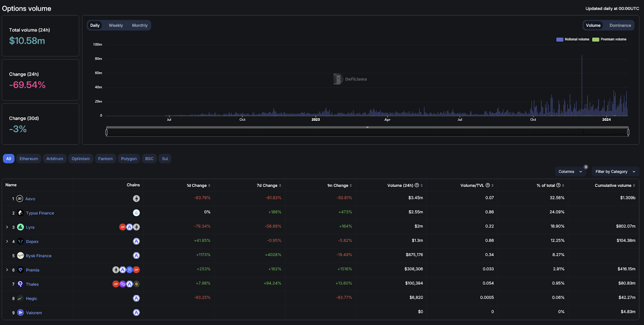Image resolution: width=644 pixels, height=325 pixels.
Task: Switch chart interval to Daily
Action: point(95,25)
